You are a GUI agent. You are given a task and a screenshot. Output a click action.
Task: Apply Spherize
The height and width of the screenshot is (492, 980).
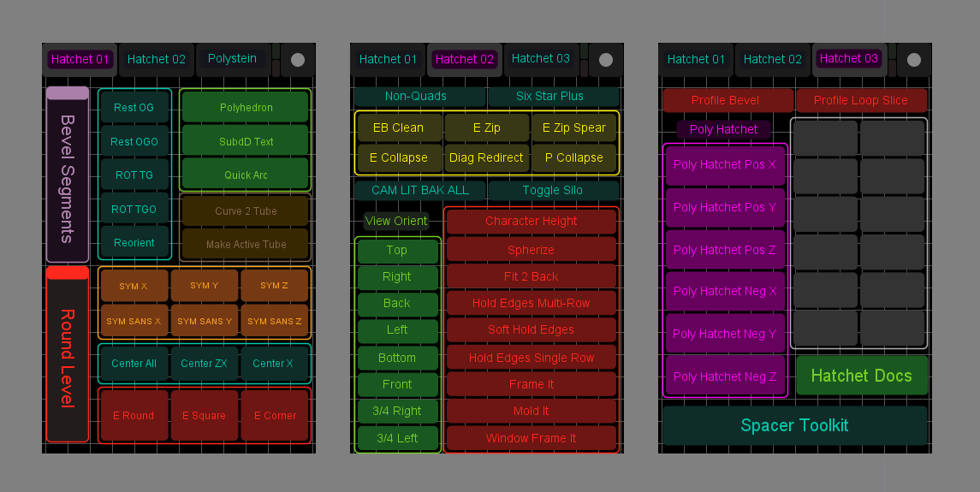click(x=532, y=250)
